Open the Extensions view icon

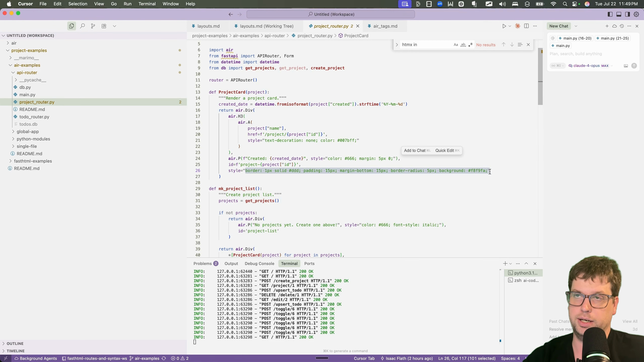[104, 26]
